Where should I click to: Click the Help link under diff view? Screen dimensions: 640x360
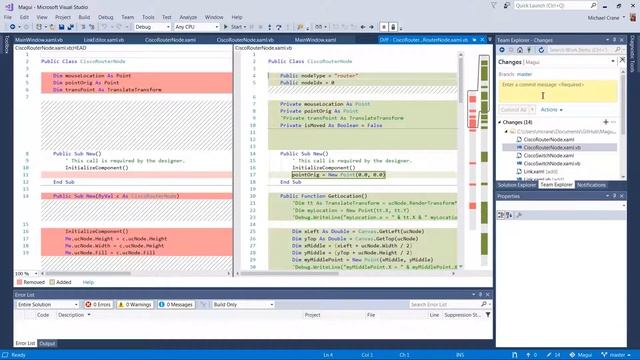point(88,282)
